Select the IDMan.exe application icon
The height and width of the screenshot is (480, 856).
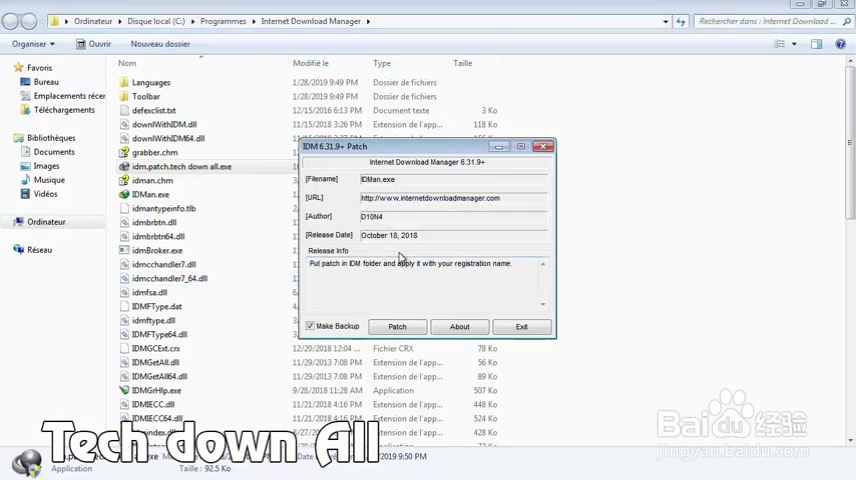(x=124, y=194)
